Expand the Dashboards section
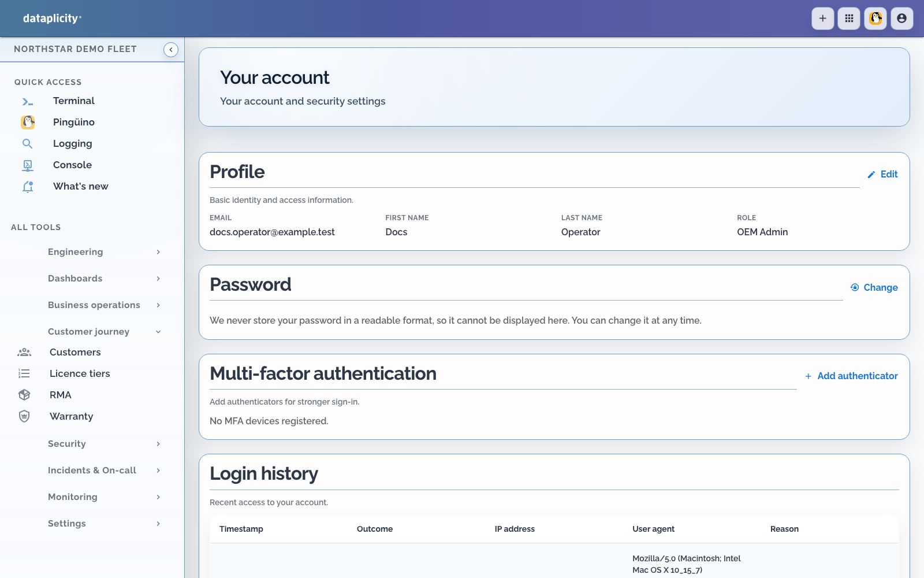Viewport: 924px width, 578px height. (104, 279)
